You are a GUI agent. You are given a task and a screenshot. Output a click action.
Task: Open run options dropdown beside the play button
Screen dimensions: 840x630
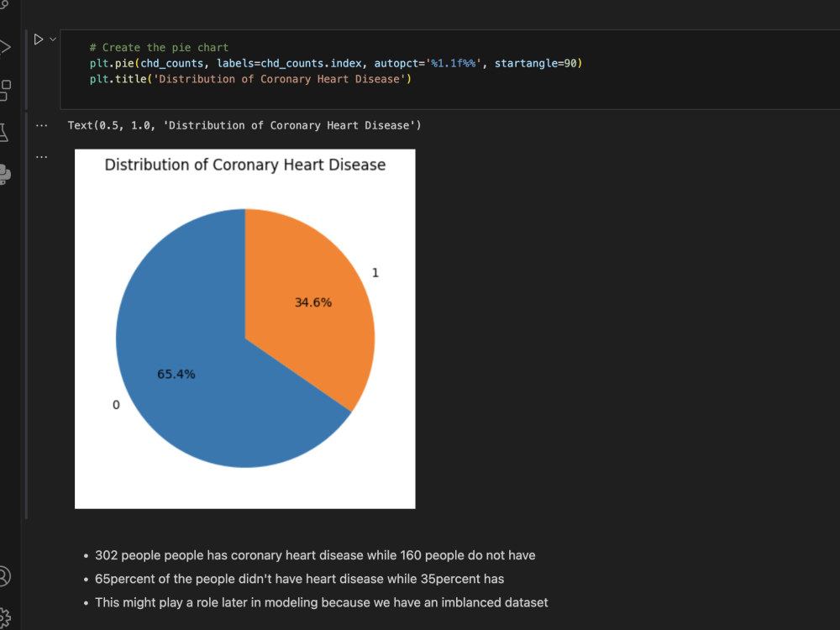click(x=53, y=39)
